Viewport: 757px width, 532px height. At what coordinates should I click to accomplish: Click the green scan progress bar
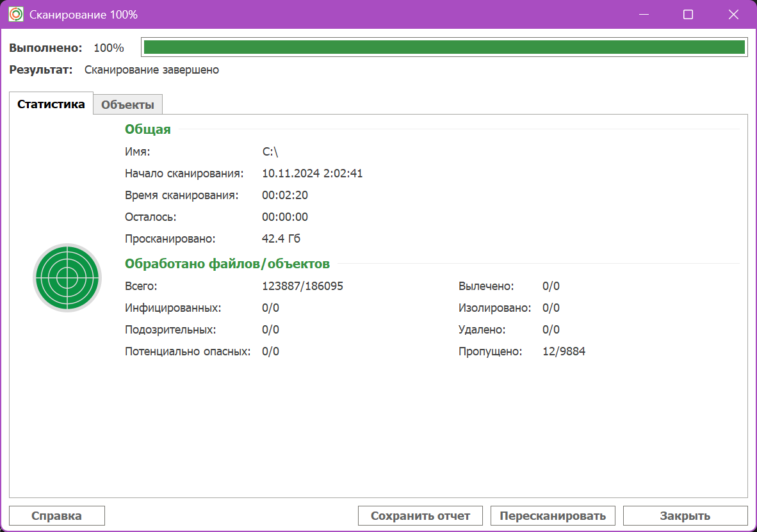444,47
